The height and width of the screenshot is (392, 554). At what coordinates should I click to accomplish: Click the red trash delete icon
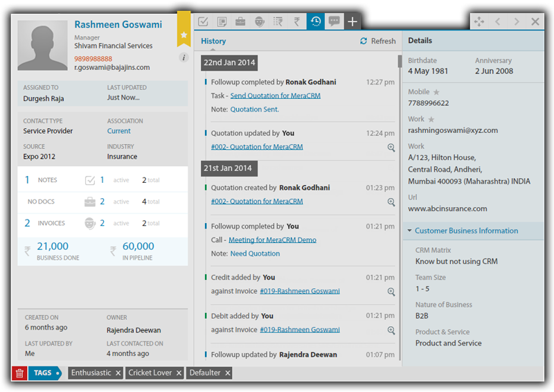pos(19,373)
